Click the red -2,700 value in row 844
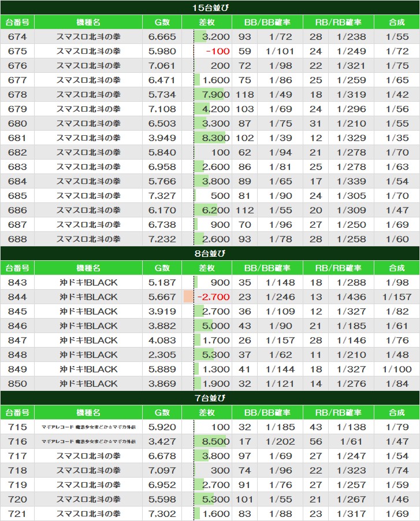 point(214,297)
